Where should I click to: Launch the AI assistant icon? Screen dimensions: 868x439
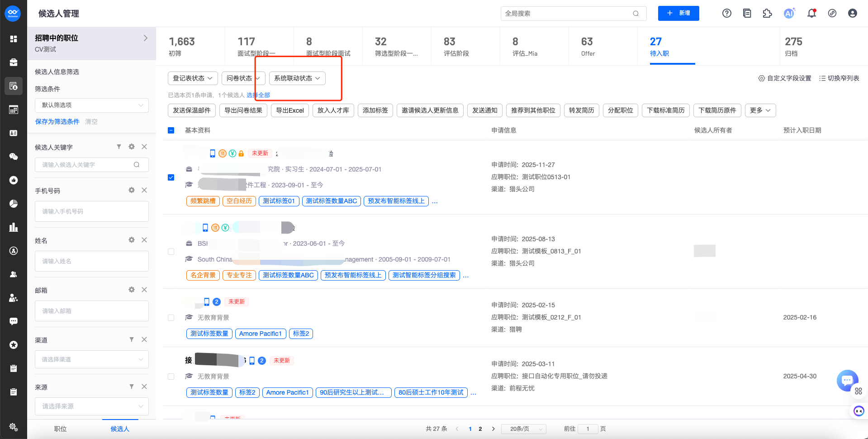click(x=789, y=14)
